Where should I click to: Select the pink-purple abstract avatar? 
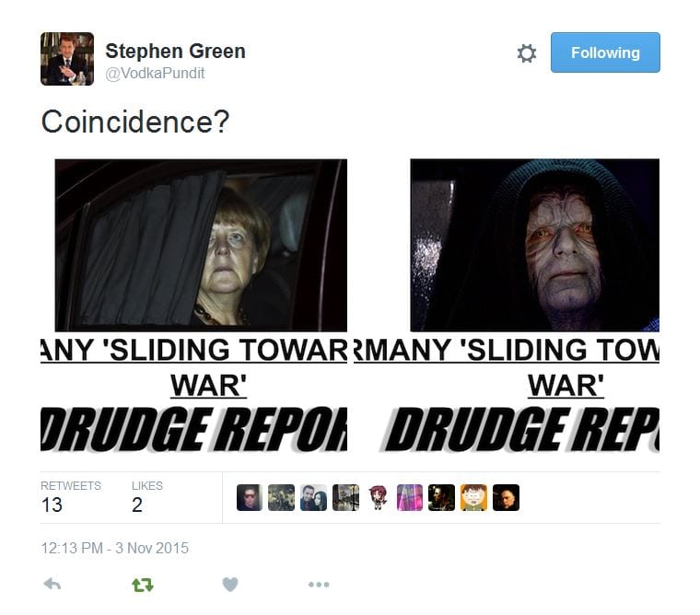pos(410,497)
